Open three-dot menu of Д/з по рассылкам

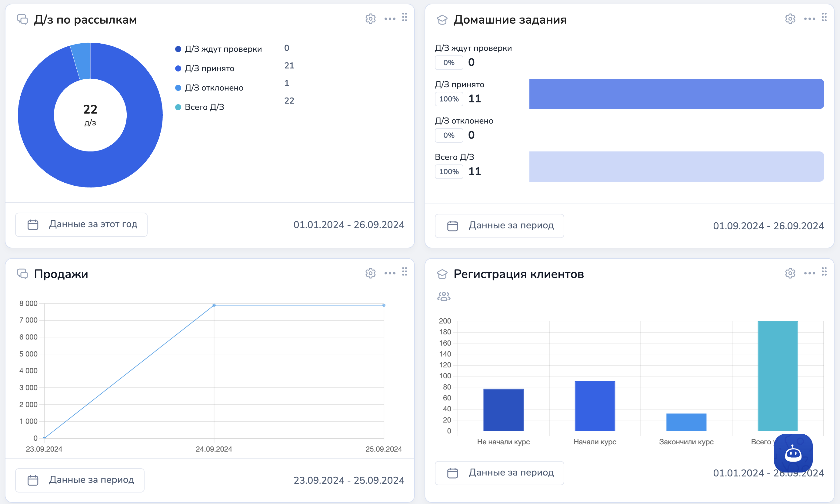390,19
